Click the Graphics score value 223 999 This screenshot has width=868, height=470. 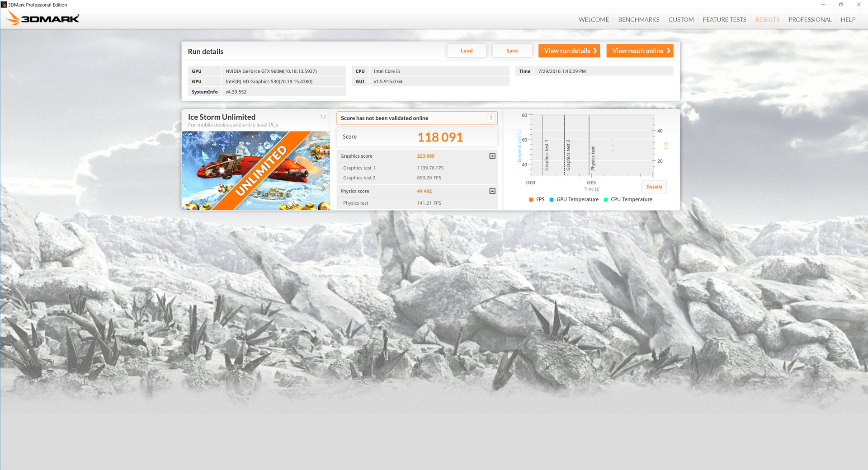(x=425, y=156)
